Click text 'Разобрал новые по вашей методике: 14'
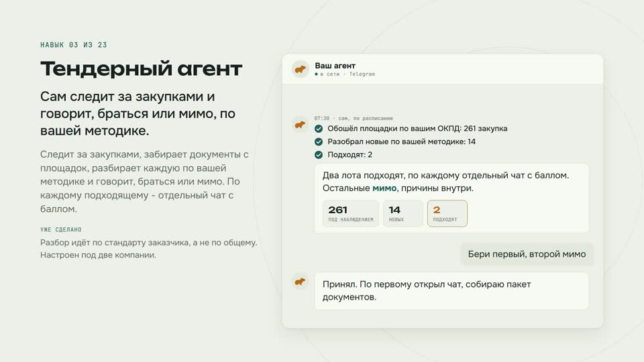The height and width of the screenshot is (362, 644). pos(401,141)
